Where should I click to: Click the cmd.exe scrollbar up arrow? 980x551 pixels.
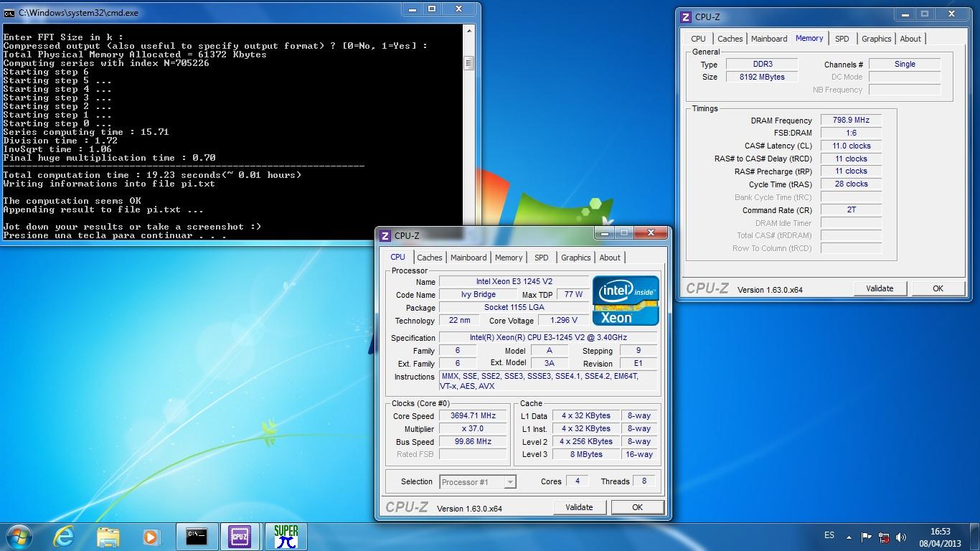pyautogui.click(x=469, y=31)
